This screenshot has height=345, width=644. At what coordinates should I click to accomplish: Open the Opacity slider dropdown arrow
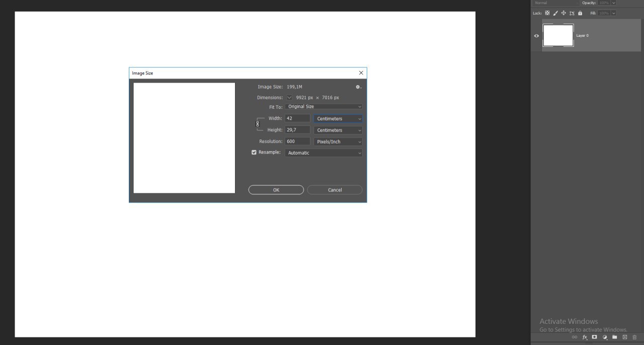pos(613,3)
